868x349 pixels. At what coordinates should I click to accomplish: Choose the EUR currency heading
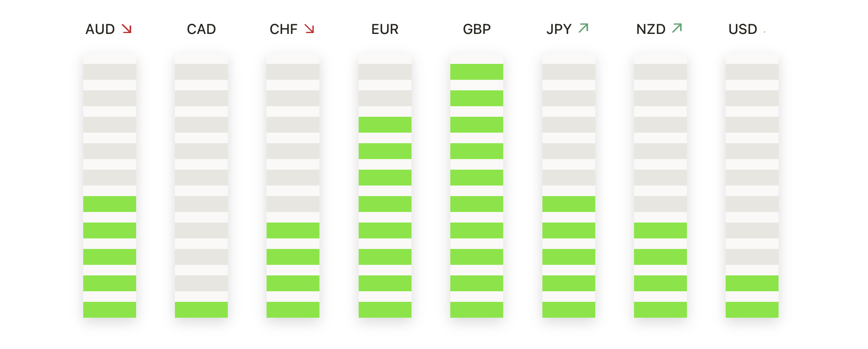pos(385,29)
